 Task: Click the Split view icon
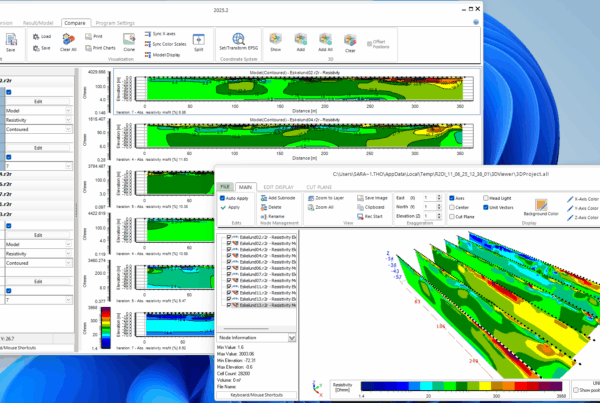pyautogui.click(x=199, y=39)
